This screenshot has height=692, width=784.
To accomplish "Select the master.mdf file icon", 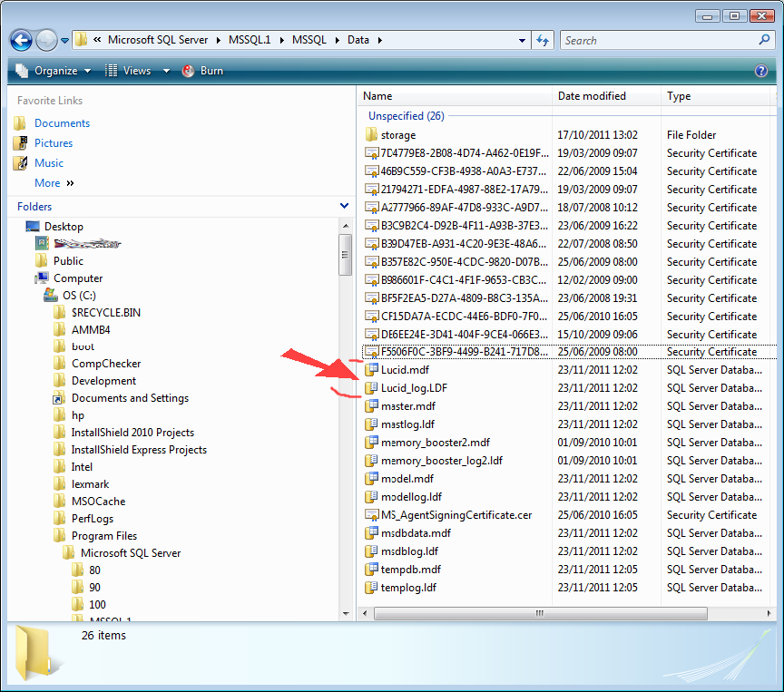I will [371, 405].
